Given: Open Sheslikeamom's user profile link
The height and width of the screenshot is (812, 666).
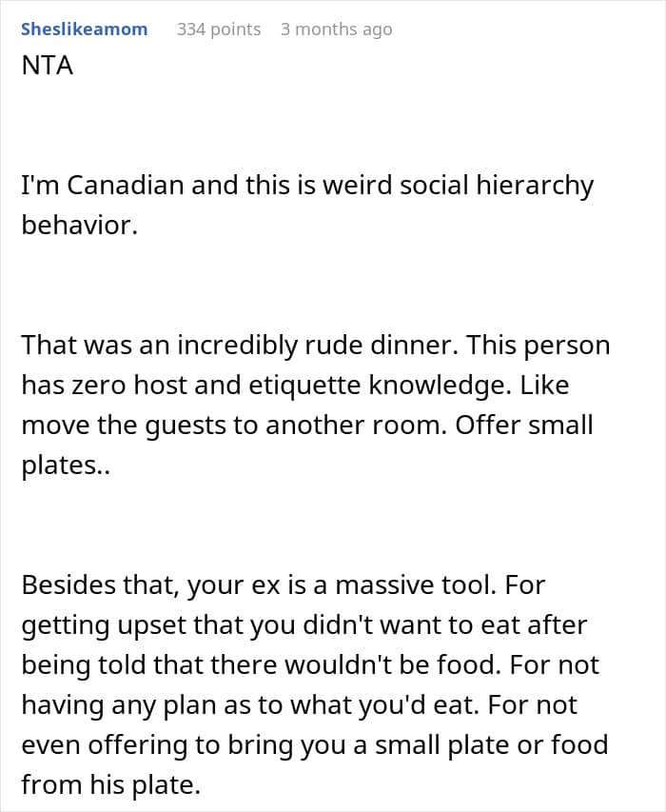Looking at the screenshot, I should [x=84, y=30].
